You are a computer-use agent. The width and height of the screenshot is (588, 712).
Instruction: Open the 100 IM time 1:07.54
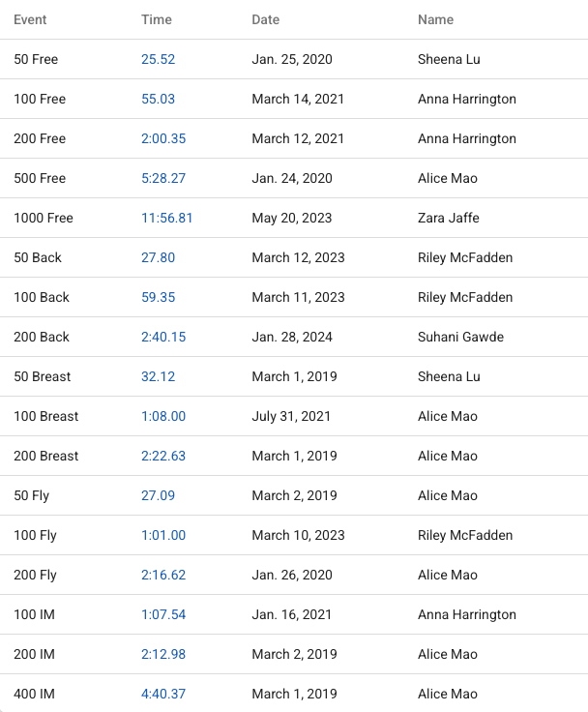163,614
